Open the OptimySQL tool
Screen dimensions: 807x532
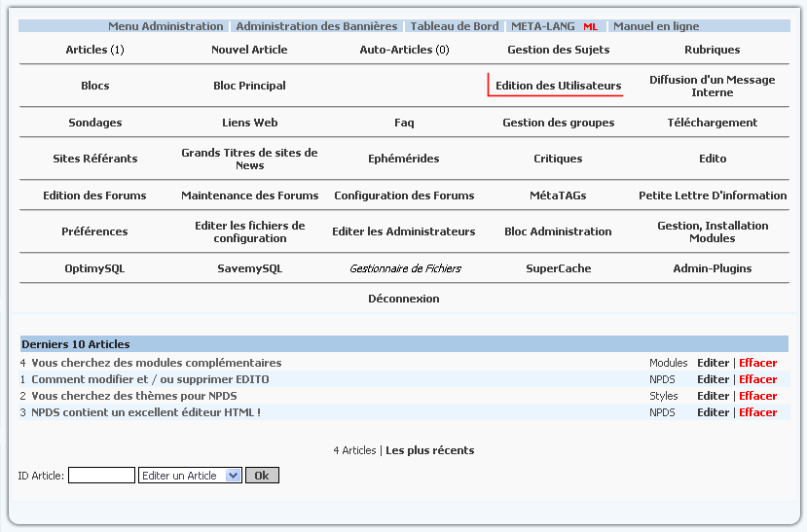tap(94, 268)
